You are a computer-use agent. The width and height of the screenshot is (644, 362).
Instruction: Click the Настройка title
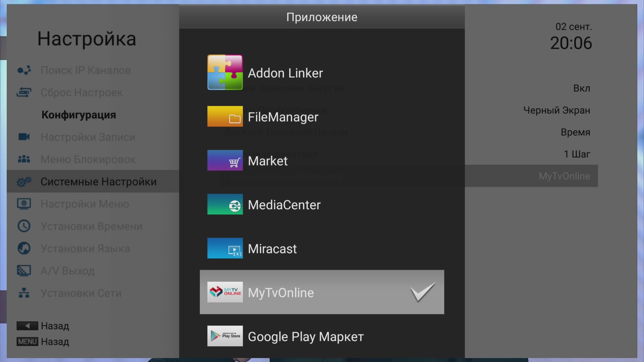tap(87, 39)
